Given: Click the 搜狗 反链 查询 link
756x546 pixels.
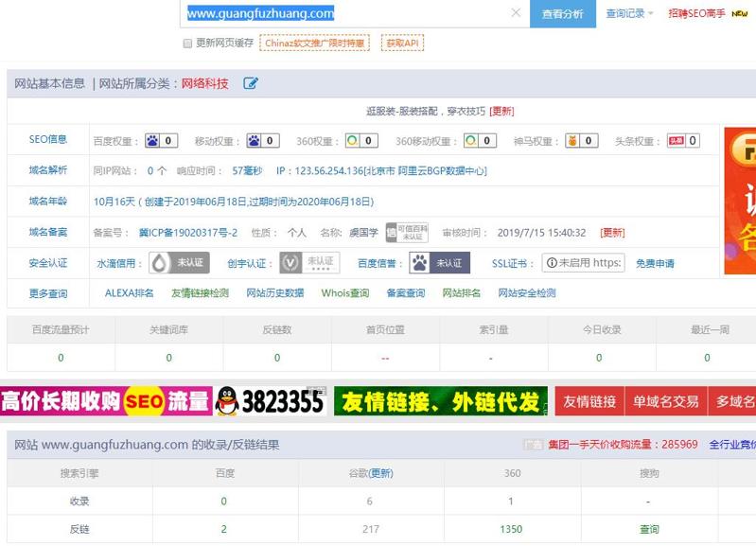Looking at the screenshot, I should click(x=649, y=529).
